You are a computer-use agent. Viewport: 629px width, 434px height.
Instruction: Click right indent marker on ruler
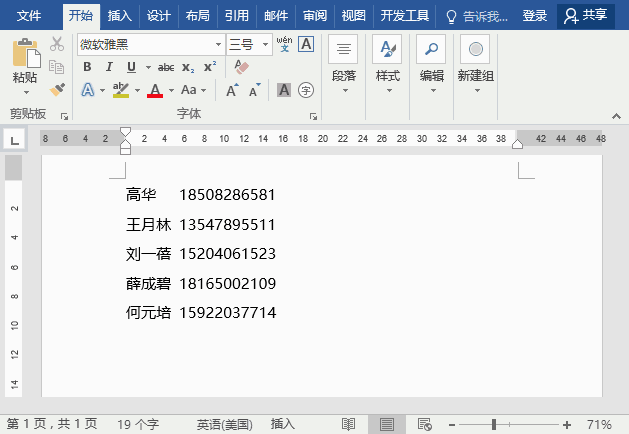point(517,144)
